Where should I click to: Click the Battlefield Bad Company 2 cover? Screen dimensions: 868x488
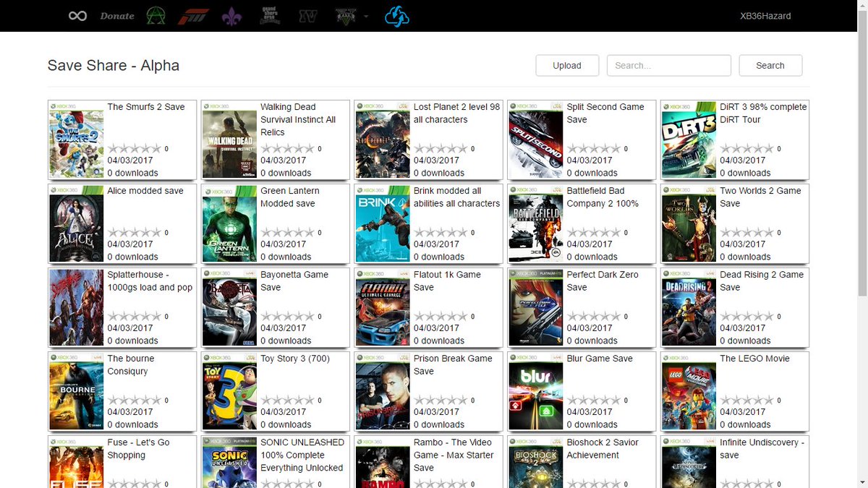click(536, 224)
